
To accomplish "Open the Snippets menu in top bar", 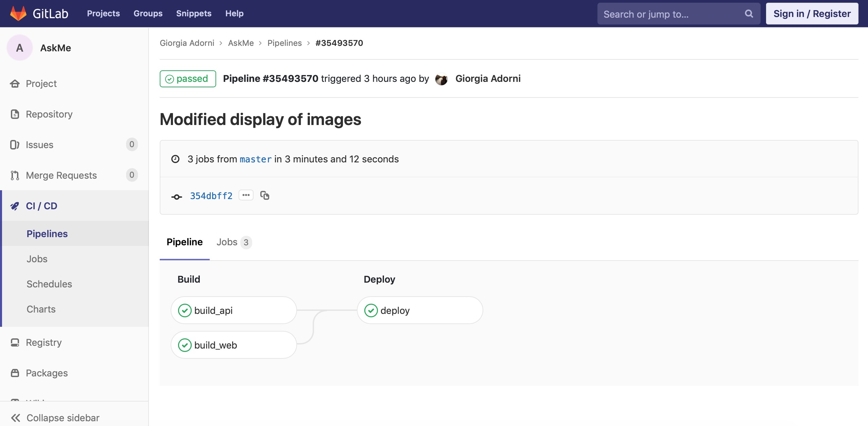I will point(194,14).
